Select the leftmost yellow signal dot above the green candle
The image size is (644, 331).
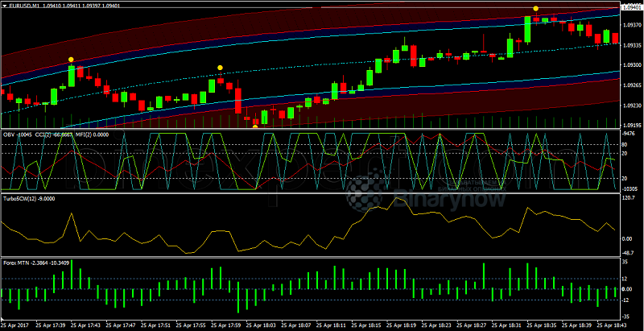coord(72,60)
